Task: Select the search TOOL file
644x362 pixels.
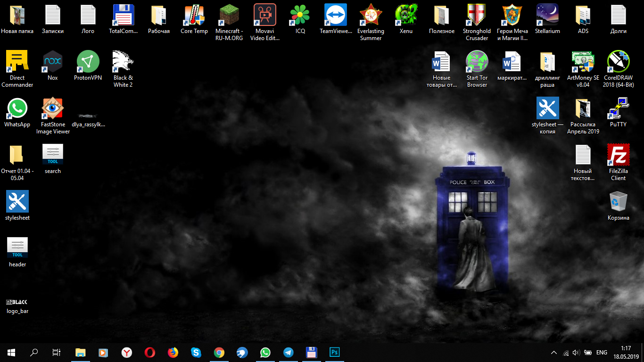Action: point(53,155)
